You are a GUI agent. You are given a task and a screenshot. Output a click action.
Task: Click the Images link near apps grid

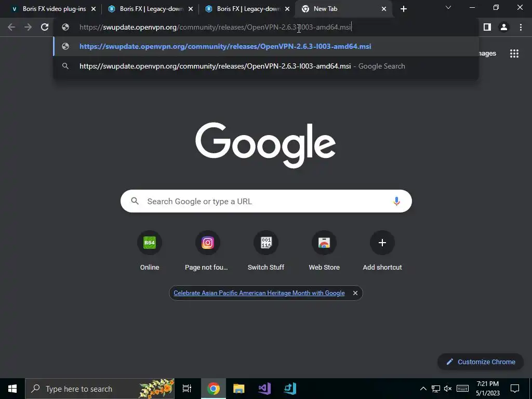(487, 54)
